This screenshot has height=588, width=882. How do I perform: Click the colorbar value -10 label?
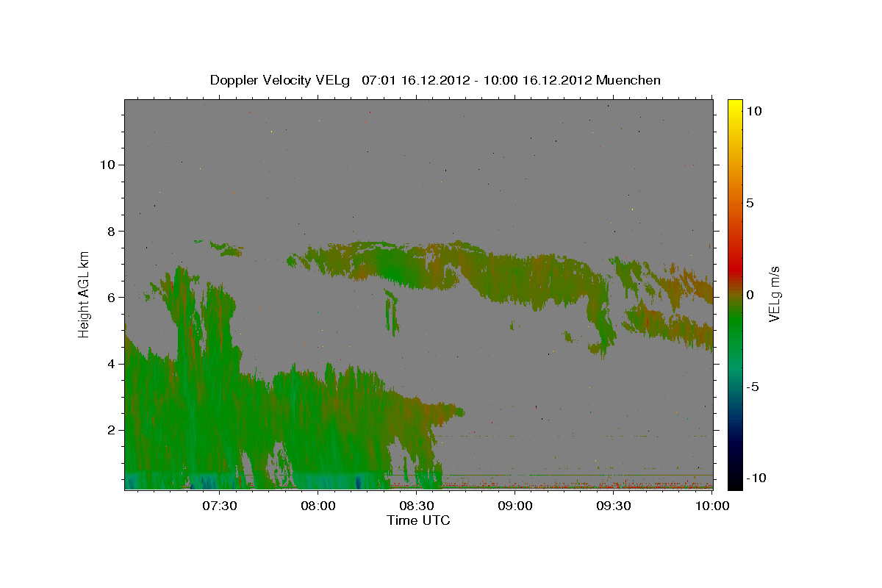pos(757,478)
